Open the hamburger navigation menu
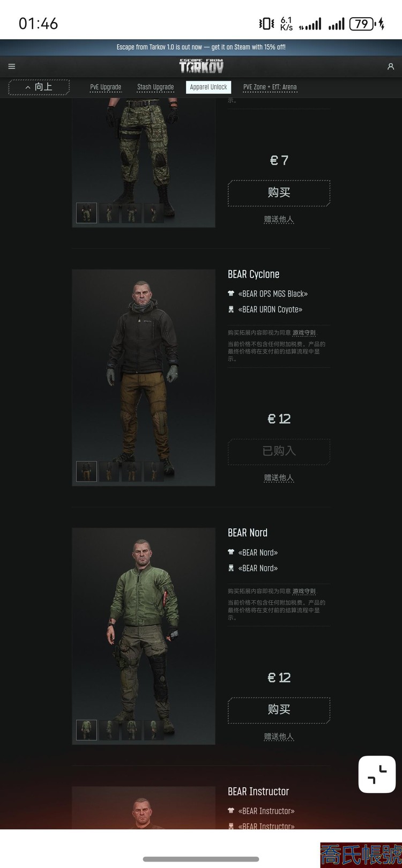The height and width of the screenshot is (868, 402). (x=12, y=66)
